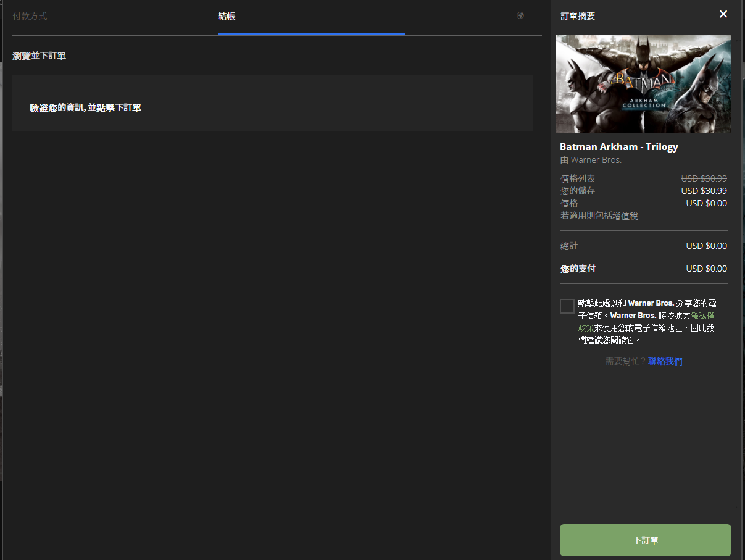Click the 總計 total row label
Screen dimensions: 745x560
(569, 246)
